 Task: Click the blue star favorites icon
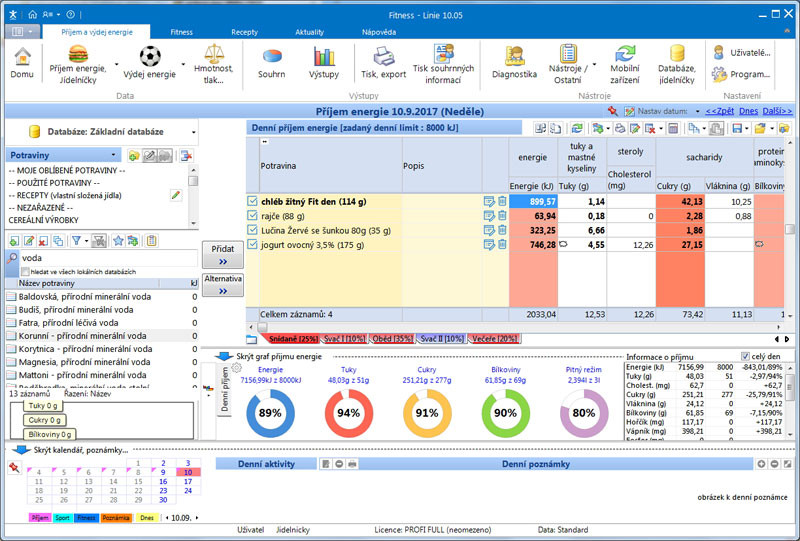click(x=118, y=240)
